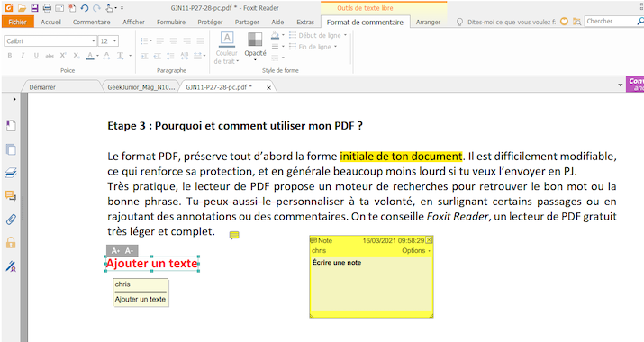Toggle Underline formatting

click(x=36, y=56)
